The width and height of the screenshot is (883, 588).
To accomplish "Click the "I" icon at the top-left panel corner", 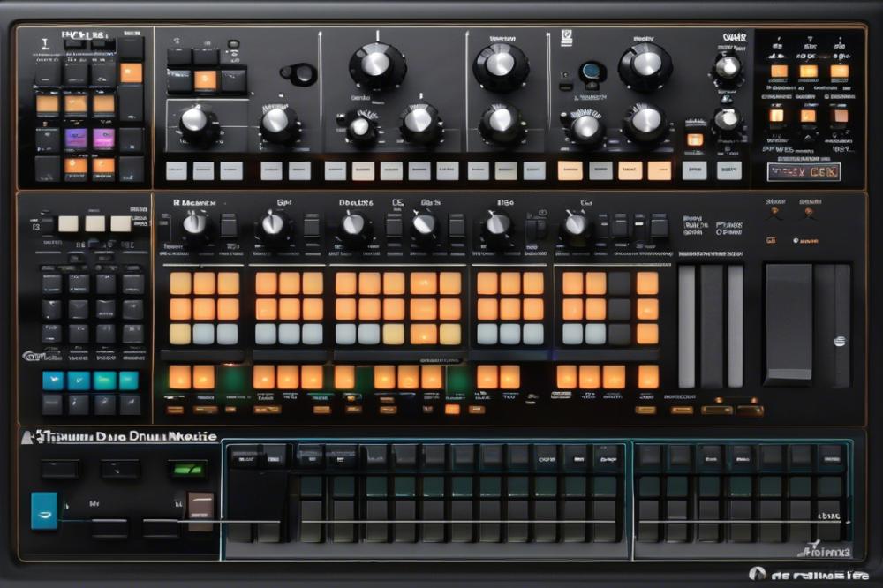I will [46, 44].
